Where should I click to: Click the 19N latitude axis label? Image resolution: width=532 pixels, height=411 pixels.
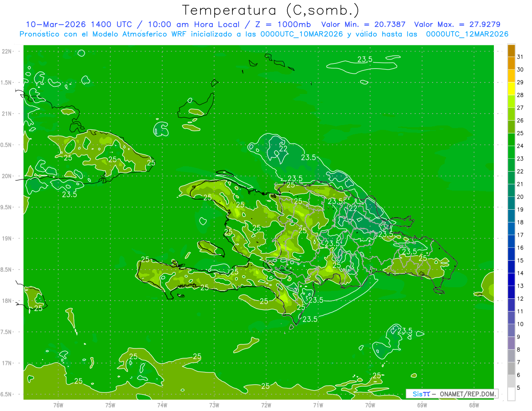[7, 239]
